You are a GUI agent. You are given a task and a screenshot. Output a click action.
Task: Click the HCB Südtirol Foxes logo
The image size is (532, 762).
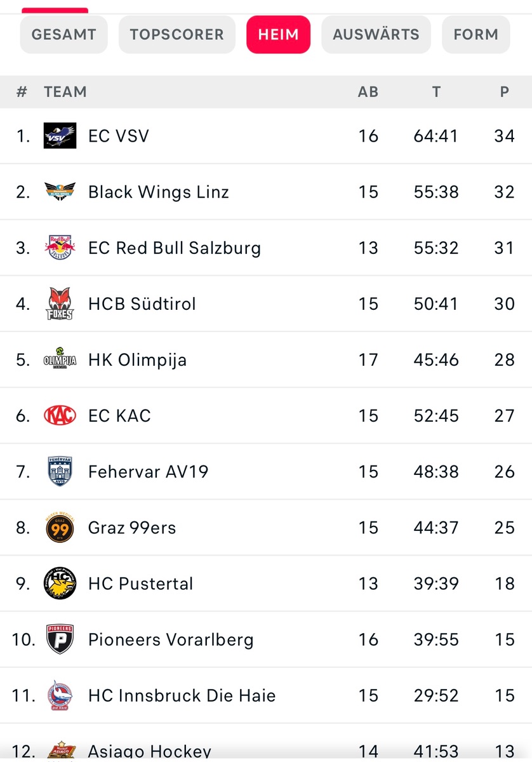click(x=60, y=304)
